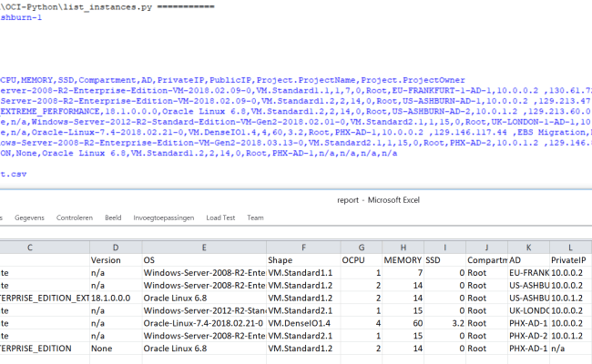The height and width of the screenshot is (364, 592).
Task: Click the OCPU header cell
Action: pos(362,260)
